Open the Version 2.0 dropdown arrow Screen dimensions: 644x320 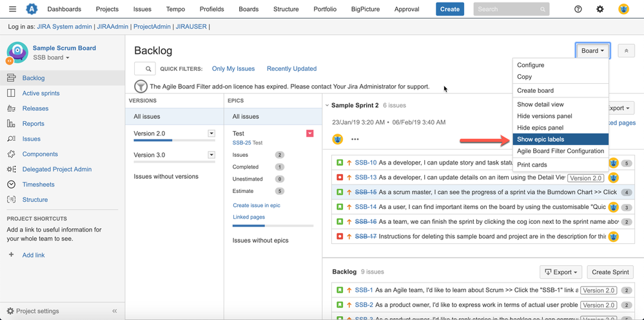coord(211,133)
